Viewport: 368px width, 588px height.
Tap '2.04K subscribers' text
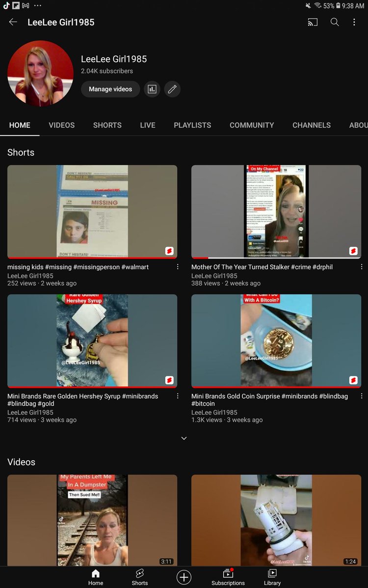point(107,71)
